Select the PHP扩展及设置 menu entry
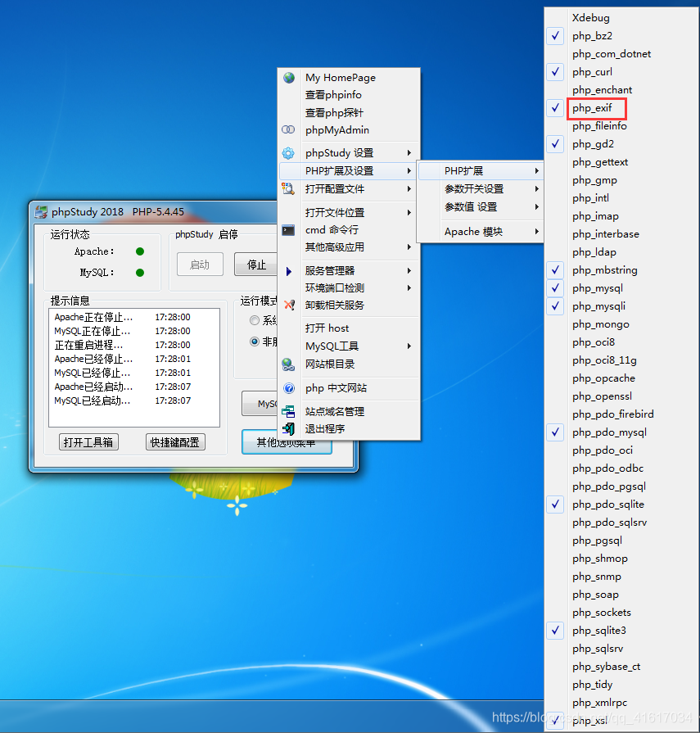 click(349, 171)
